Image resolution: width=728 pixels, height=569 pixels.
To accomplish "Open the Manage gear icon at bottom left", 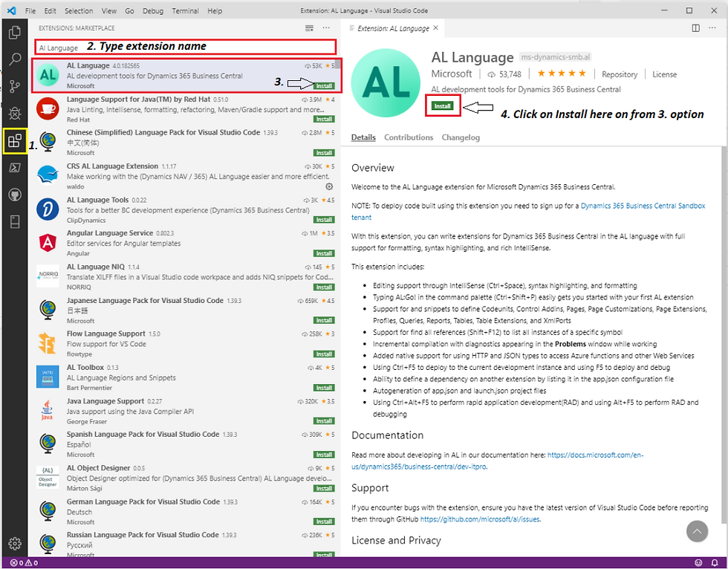I will tap(15, 543).
